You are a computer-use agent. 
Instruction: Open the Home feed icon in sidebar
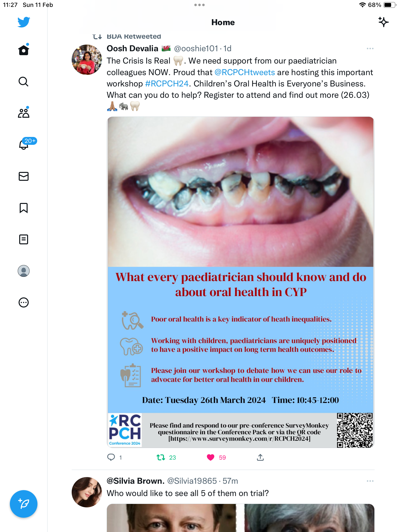[x=24, y=50]
